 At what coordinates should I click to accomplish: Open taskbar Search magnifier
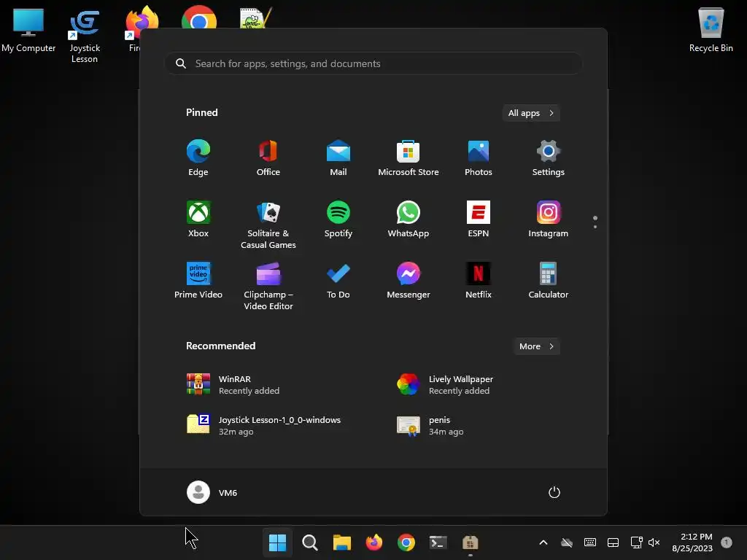click(309, 542)
